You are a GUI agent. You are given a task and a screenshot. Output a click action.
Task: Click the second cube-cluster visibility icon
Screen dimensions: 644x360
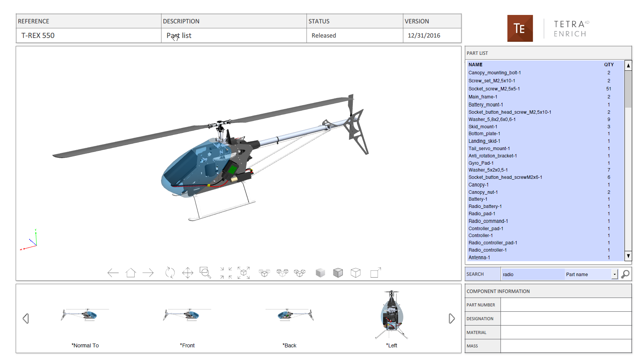point(282,273)
